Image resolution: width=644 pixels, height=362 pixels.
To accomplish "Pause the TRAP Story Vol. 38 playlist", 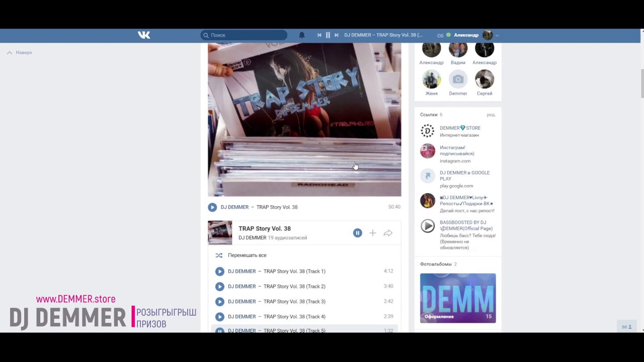I will pyautogui.click(x=357, y=233).
